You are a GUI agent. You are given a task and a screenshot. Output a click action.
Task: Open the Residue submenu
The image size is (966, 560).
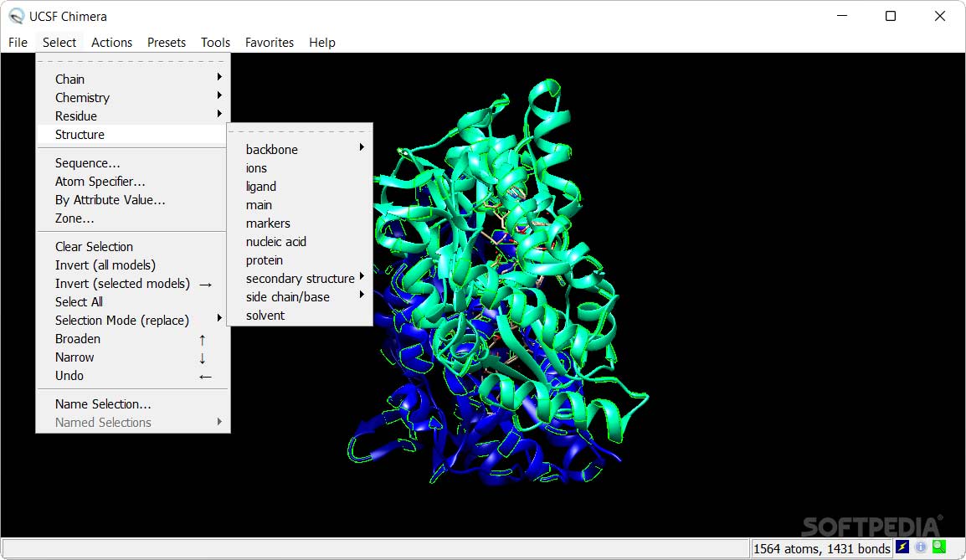[x=131, y=116]
